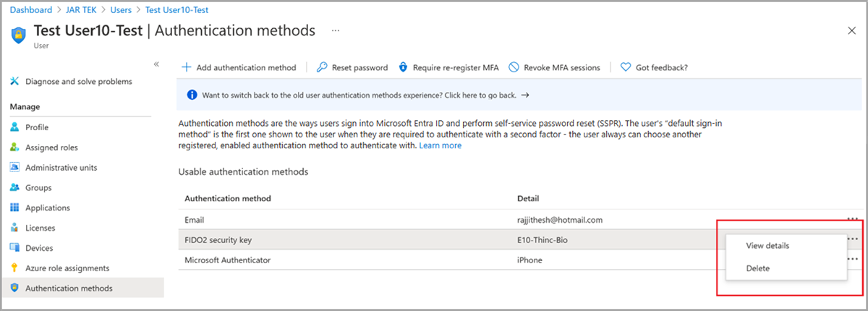Click the Authentication method column header
This screenshot has height=311, width=868.
[x=228, y=198]
